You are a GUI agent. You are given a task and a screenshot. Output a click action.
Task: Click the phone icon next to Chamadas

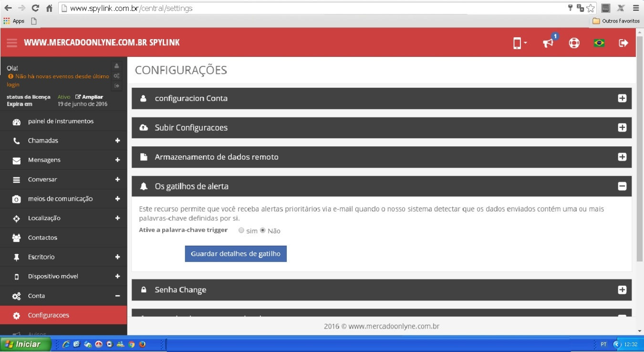coord(17,141)
